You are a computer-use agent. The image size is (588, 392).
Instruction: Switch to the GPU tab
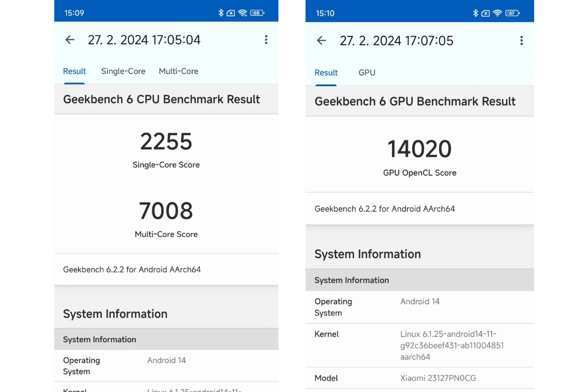[367, 73]
